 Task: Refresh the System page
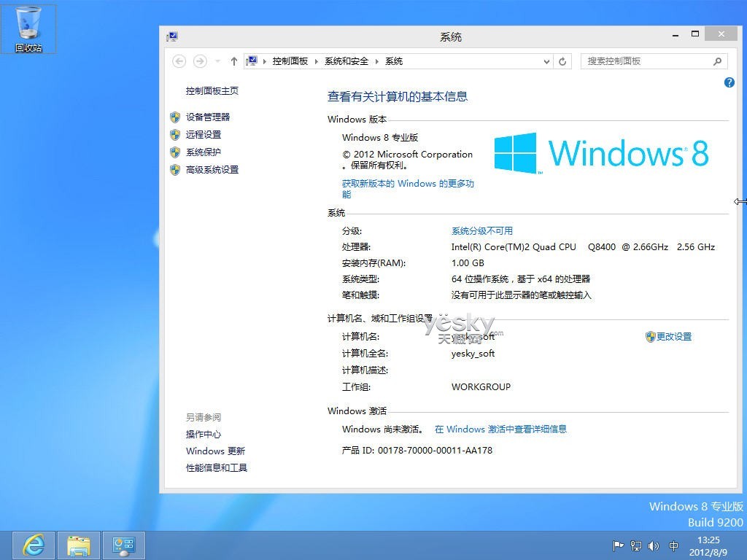pos(562,61)
